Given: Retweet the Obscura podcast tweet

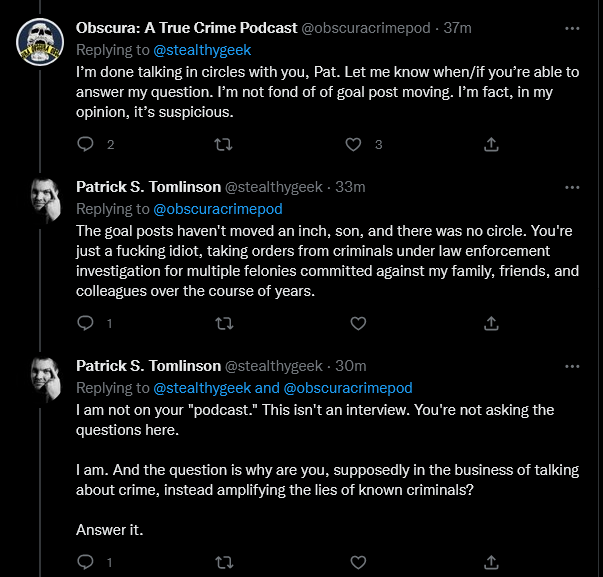Looking at the screenshot, I should coord(223,145).
